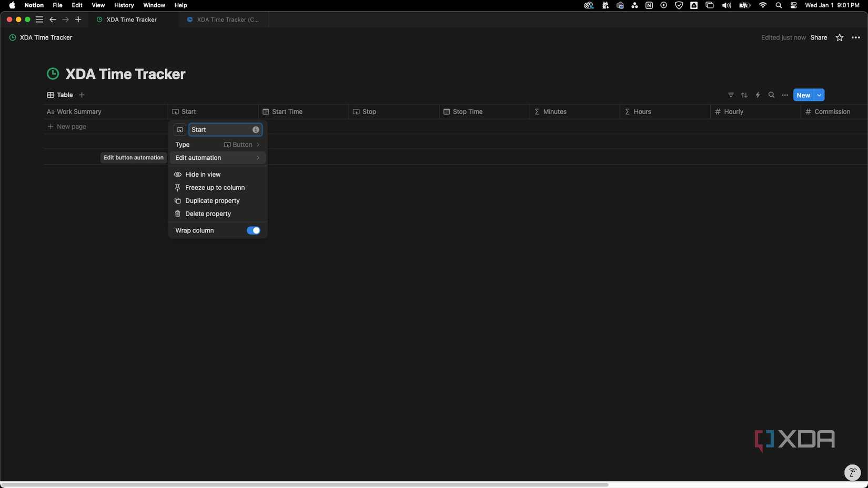Viewport: 868px width, 488px height.
Task: Click the clock icon in the breadcrumb
Action: click(13, 38)
